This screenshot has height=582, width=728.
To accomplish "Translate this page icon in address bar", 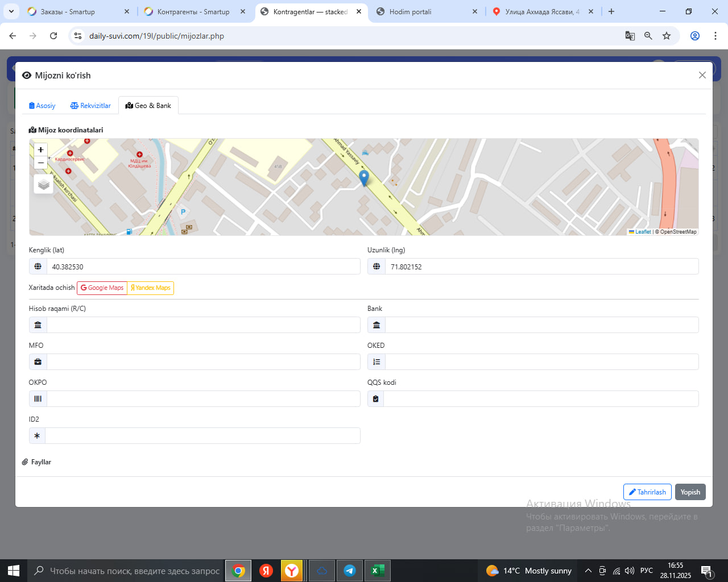I will click(x=630, y=36).
